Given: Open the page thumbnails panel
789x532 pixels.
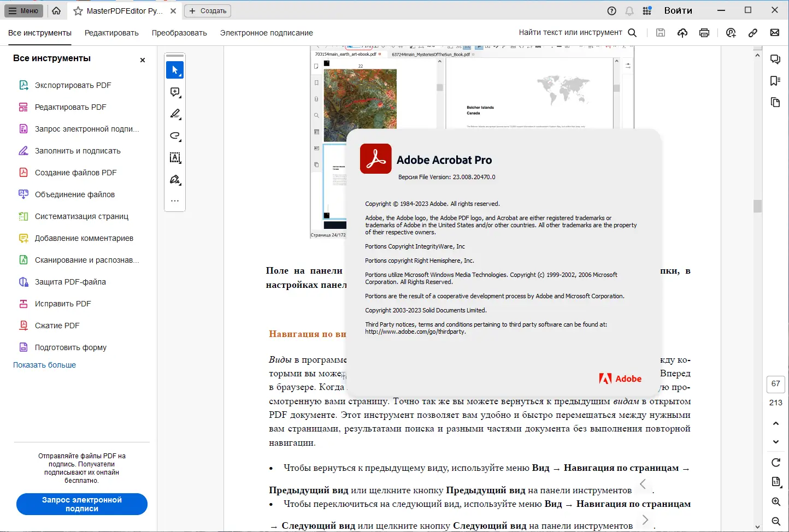Looking at the screenshot, I should point(775,102).
